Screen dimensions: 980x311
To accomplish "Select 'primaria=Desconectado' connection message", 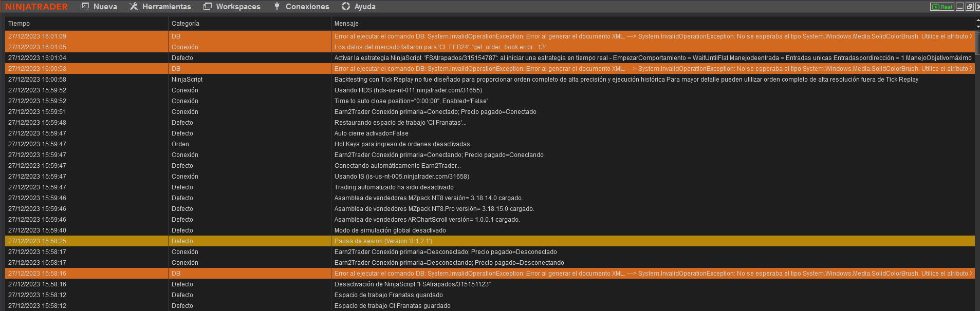I will tap(446, 252).
